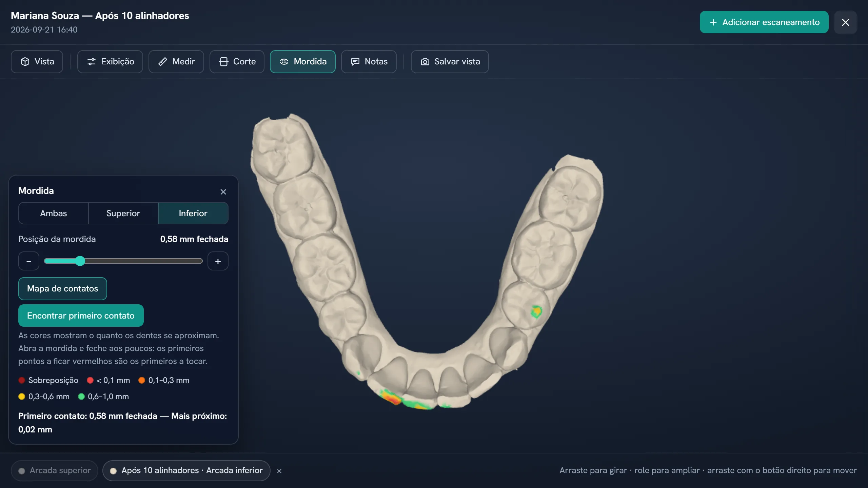Click the bite position slider handle
The height and width of the screenshot is (488, 868).
(x=80, y=261)
